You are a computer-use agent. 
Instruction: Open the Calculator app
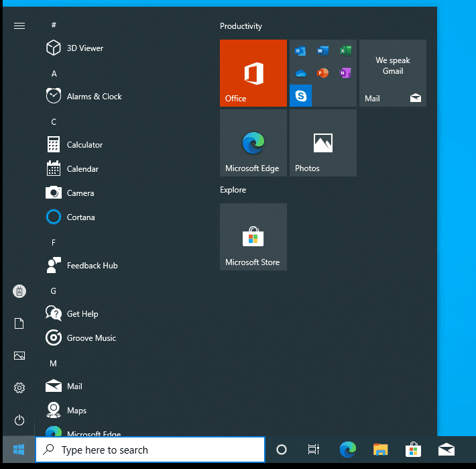84,145
